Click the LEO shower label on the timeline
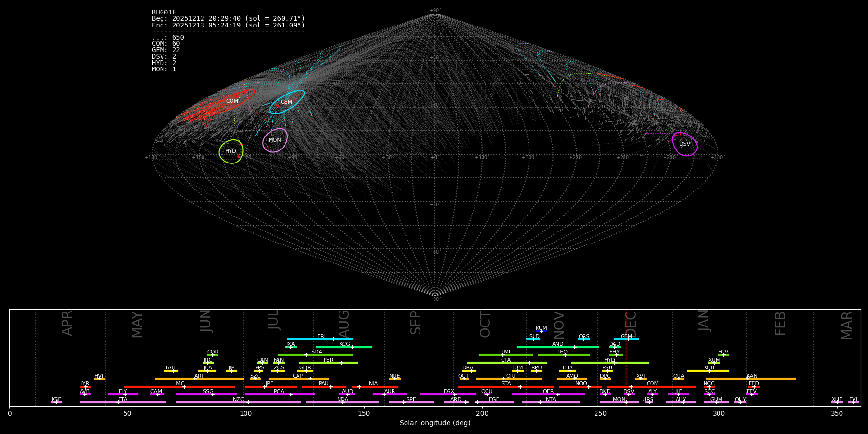868x434 pixels. click(x=563, y=352)
